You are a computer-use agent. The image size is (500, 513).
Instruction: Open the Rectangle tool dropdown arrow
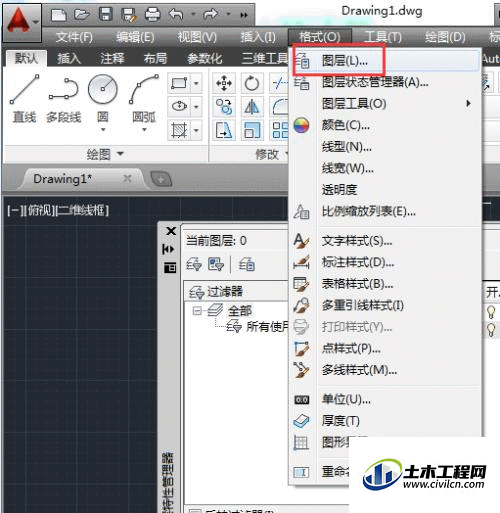click(x=196, y=83)
